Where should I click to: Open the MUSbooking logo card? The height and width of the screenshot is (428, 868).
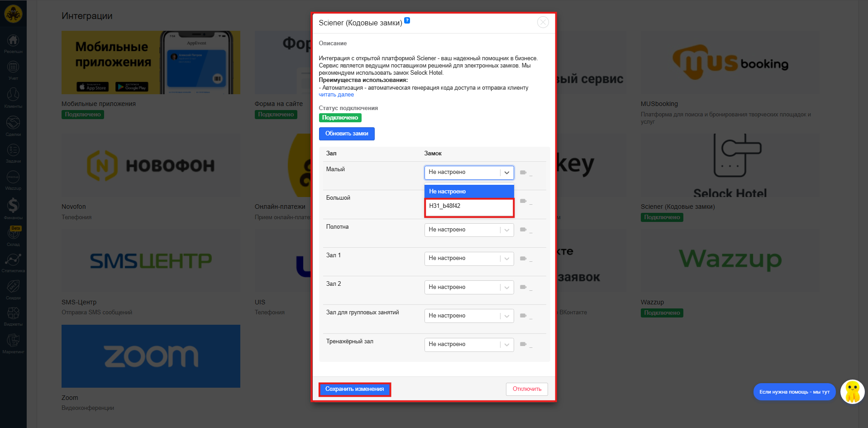point(730,63)
